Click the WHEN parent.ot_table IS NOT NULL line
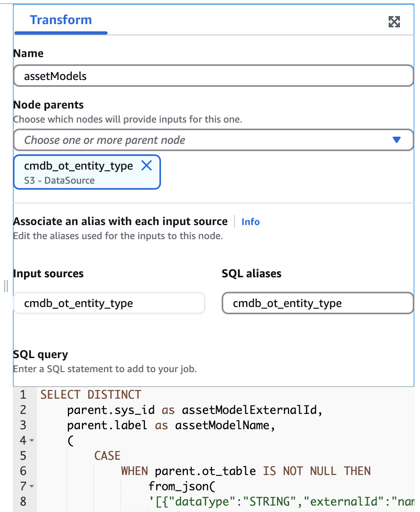420x512 pixels. pos(246,471)
